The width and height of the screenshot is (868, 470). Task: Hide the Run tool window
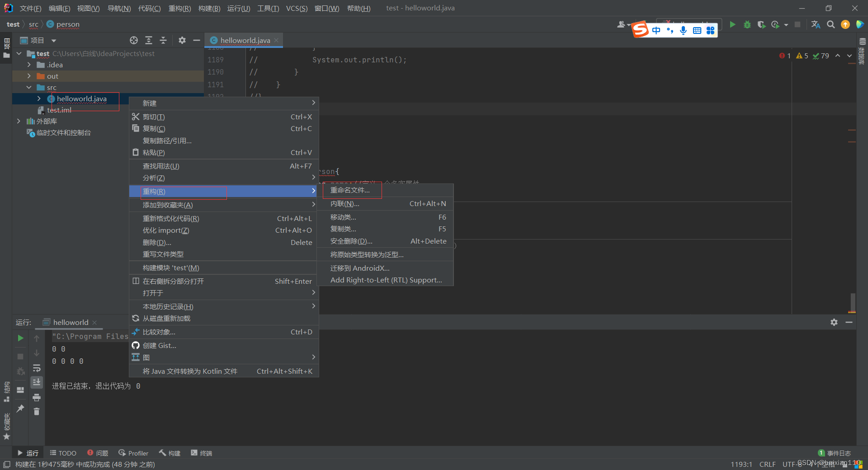point(849,322)
